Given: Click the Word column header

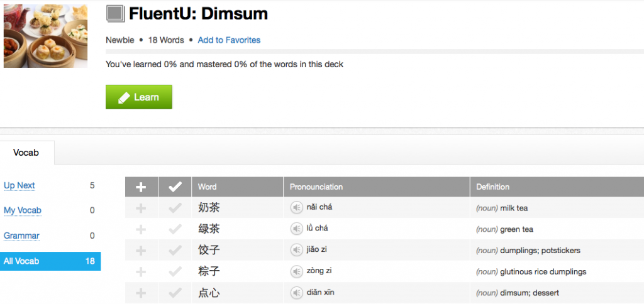Looking at the screenshot, I should 237,187.
